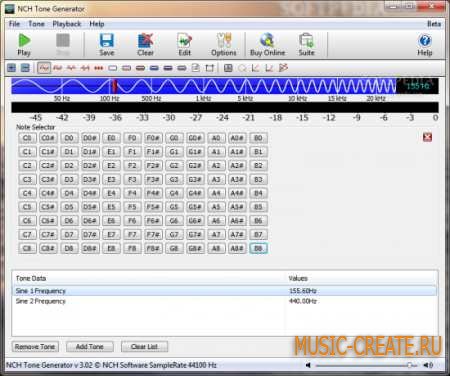Select note D3# in Note Selector
Viewport: 450px width, 376px height.
click(x=90, y=179)
